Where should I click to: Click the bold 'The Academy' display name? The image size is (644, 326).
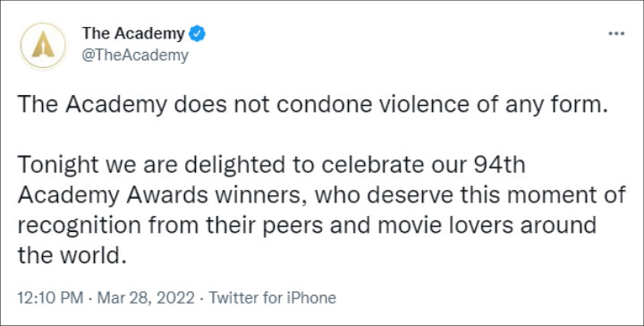[133, 34]
